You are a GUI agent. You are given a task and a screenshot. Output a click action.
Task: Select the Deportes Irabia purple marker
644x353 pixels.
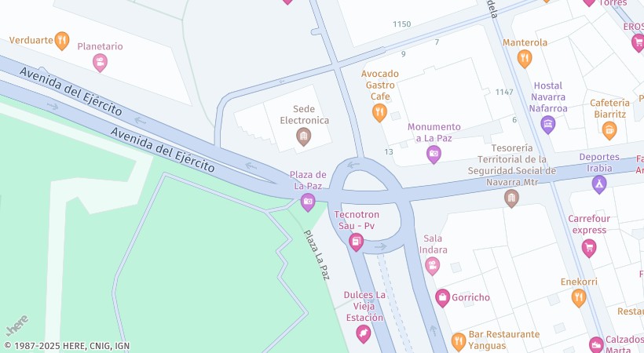click(x=599, y=184)
